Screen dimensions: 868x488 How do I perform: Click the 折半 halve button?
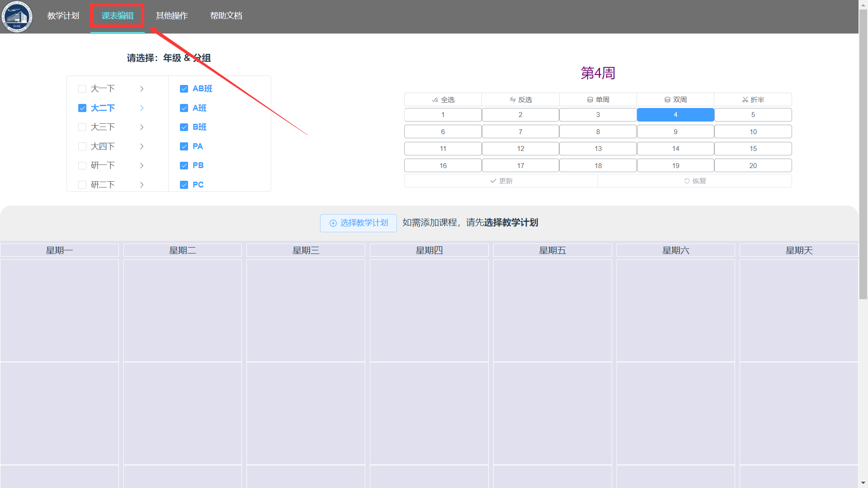tap(753, 99)
